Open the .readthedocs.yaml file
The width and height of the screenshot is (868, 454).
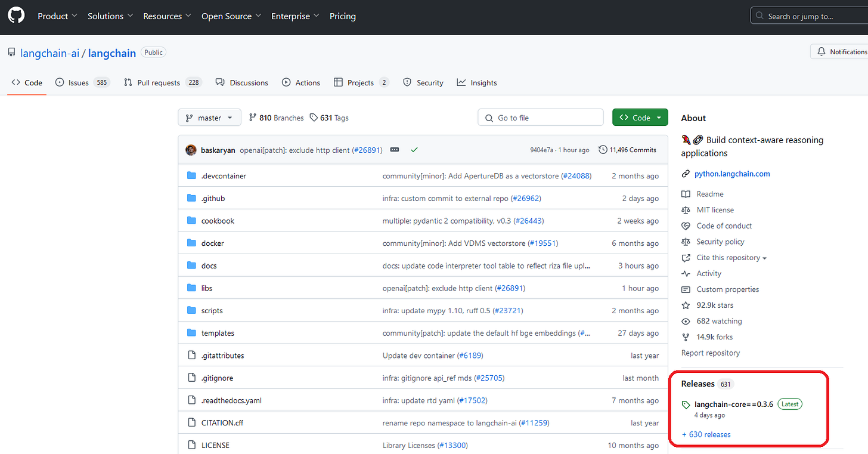coord(231,400)
